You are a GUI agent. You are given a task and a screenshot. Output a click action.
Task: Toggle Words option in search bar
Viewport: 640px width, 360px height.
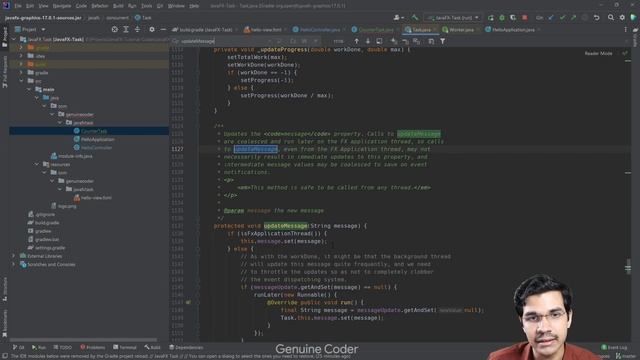tap(304, 41)
